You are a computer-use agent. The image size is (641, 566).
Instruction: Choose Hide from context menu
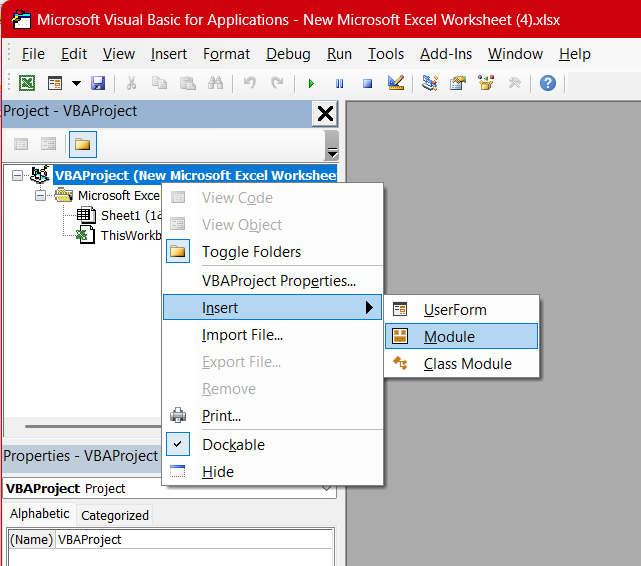[x=273, y=472]
